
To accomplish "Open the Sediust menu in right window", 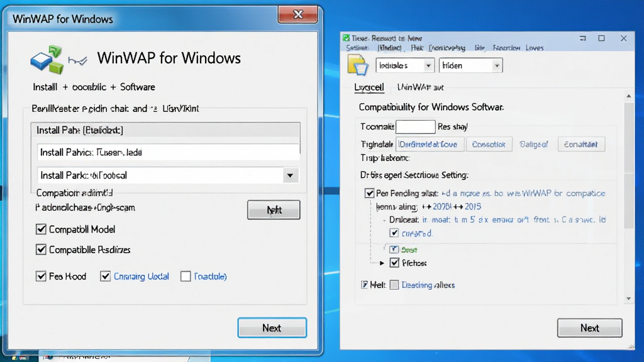I will [x=357, y=48].
